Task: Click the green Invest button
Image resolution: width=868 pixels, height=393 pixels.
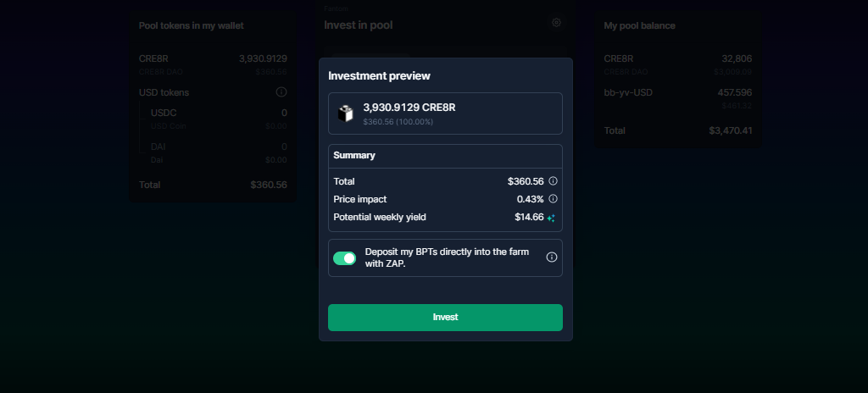Action: click(x=445, y=317)
